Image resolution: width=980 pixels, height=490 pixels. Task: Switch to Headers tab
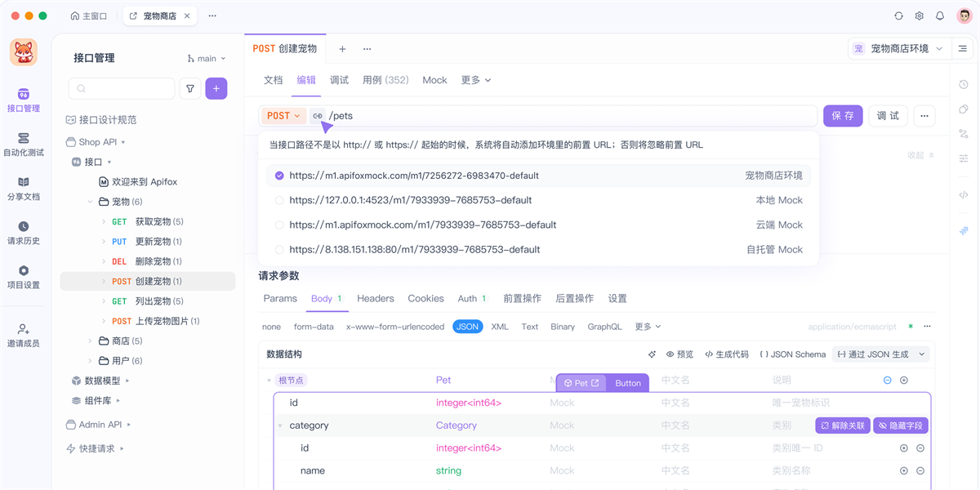pyautogui.click(x=376, y=299)
